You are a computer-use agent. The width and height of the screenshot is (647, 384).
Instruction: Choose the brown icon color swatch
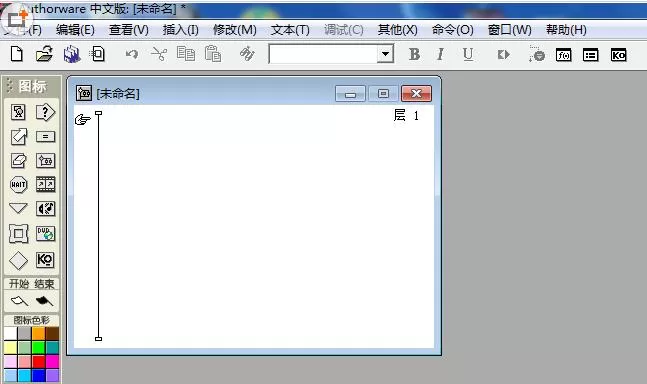tap(52, 334)
